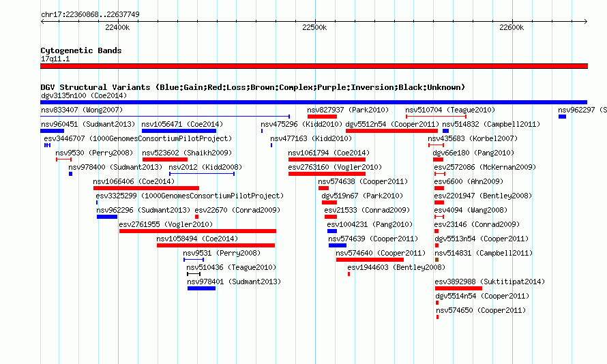Viewport: 607px width, 364px height.
Task: Open dgv5513n54 (Cooper2011) label
Action: pyautogui.click(x=482, y=239)
